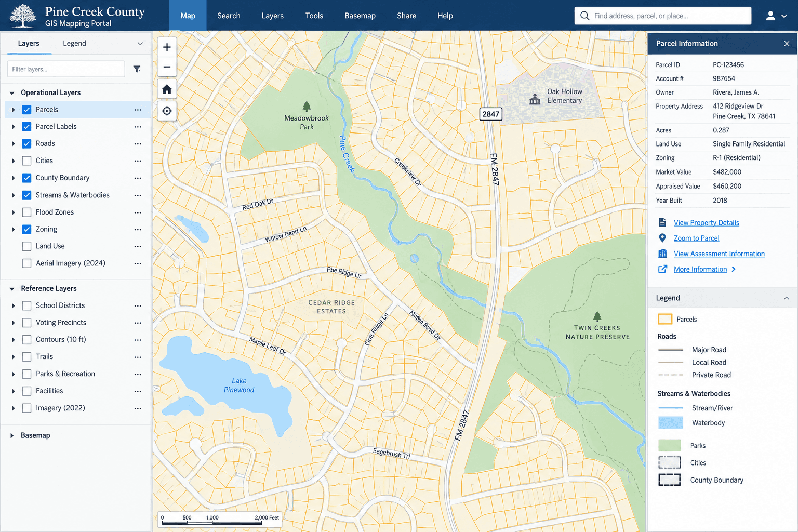Open options menu for Parcel Labels layer
The image size is (798, 532).
[138, 127]
